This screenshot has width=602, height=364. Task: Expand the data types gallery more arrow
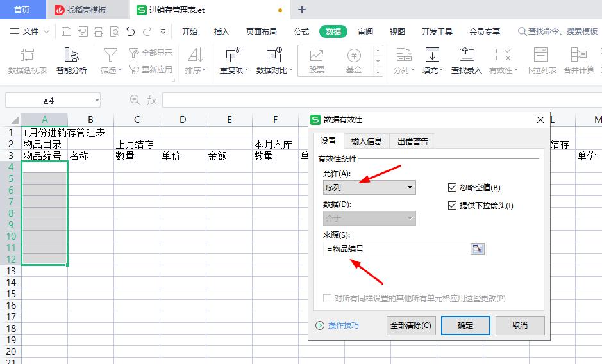(378, 71)
